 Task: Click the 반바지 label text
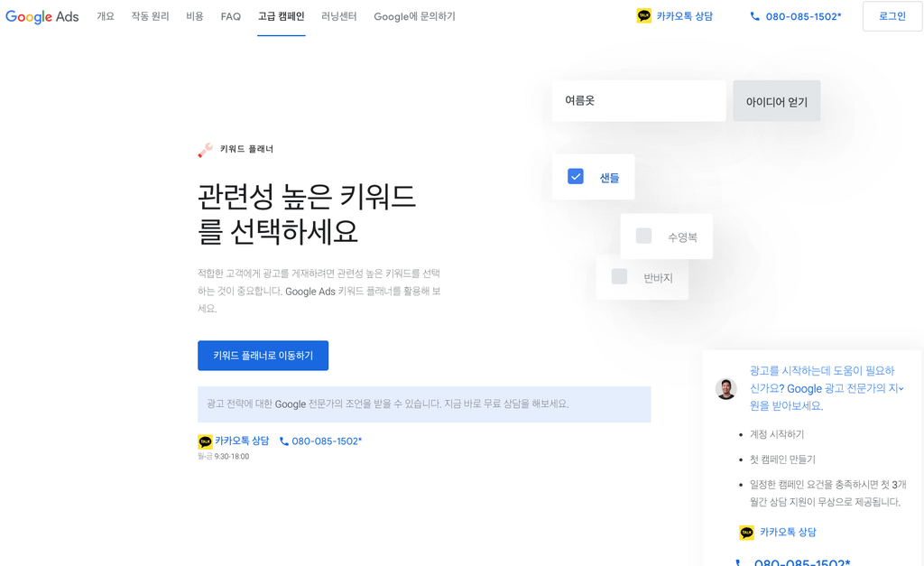coord(658,278)
